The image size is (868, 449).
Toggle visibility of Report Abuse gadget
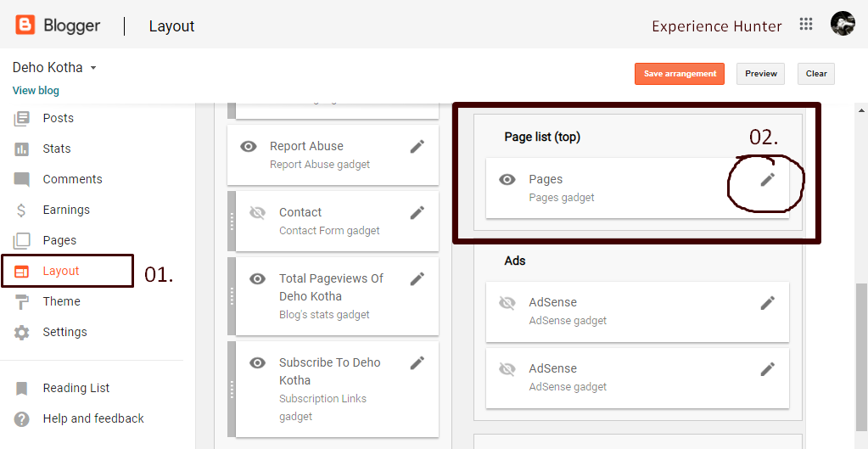pos(249,146)
